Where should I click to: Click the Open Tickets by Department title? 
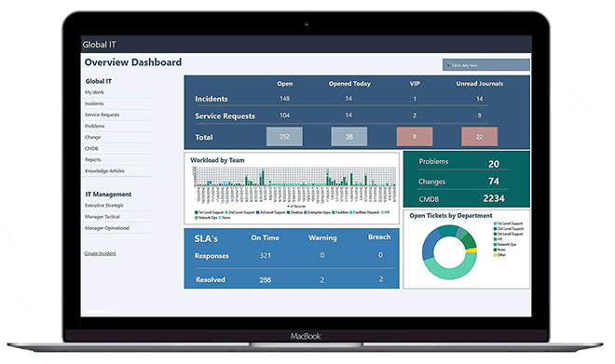[x=451, y=215]
